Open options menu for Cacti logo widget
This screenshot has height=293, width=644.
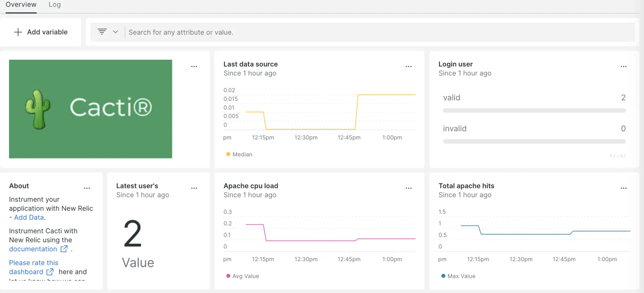tap(194, 67)
